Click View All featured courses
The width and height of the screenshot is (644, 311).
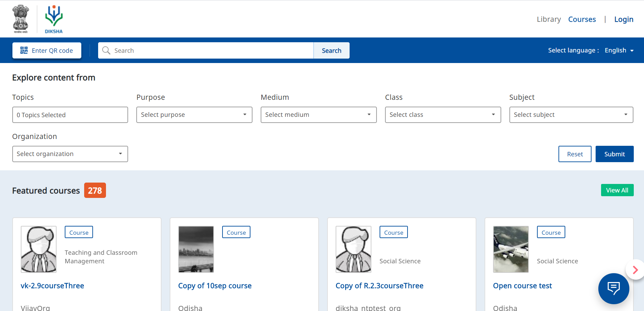click(617, 190)
